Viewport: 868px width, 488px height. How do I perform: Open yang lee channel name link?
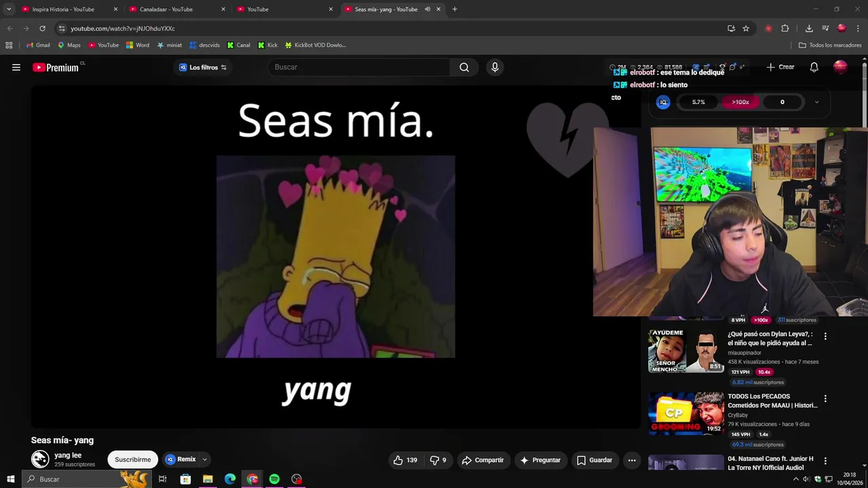(x=68, y=455)
